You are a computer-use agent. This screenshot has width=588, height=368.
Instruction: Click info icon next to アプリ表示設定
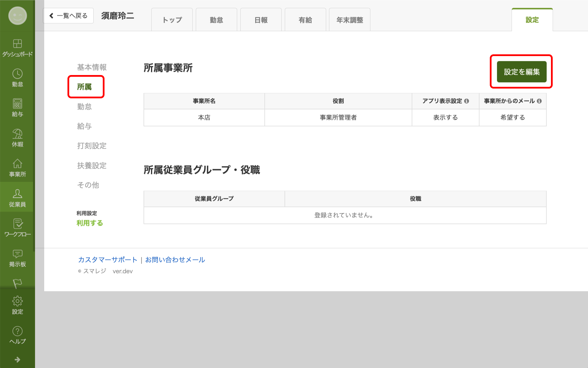click(467, 101)
